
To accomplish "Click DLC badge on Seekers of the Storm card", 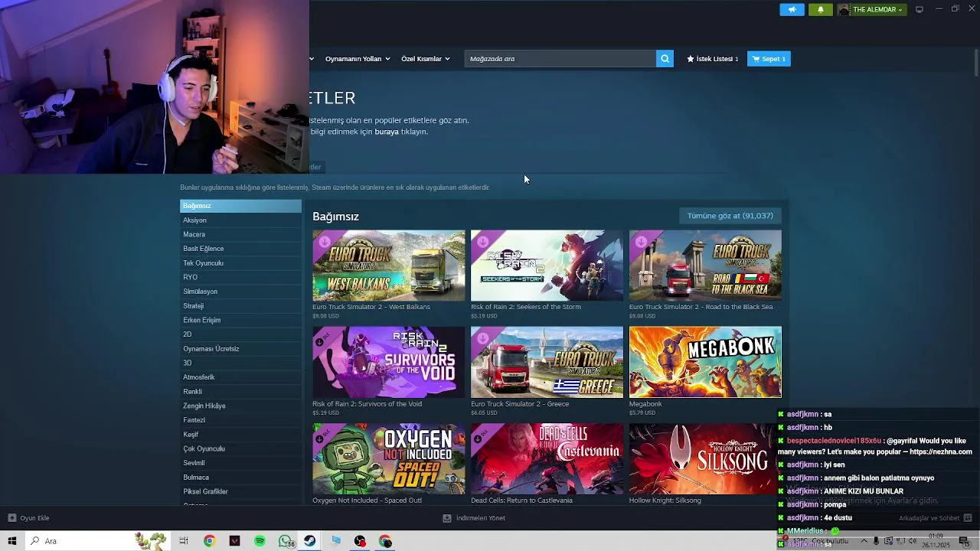I will [x=482, y=242].
